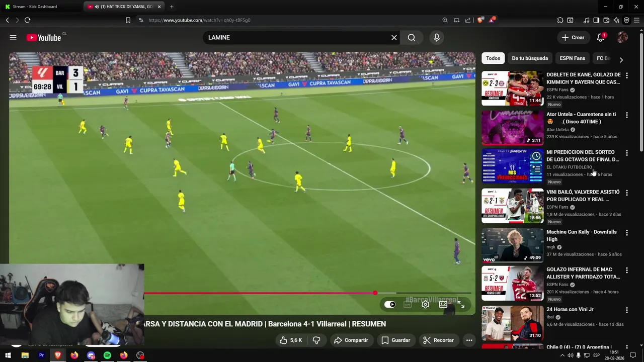Open Brave Leo AI sparkle icon

[x=617, y=20]
